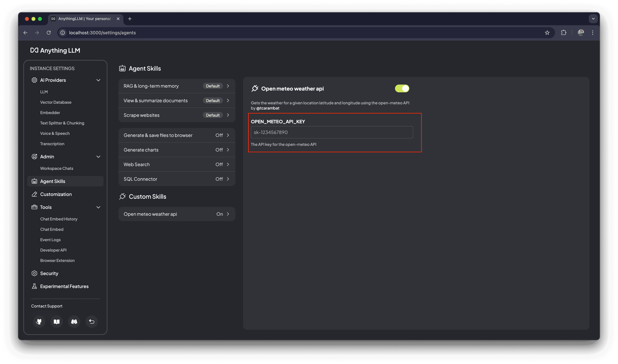Click the Anything LLM logo in the header
Image resolution: width=618 pixels, height=364 pixels.
pyautogui.click(x=55, y=50)
